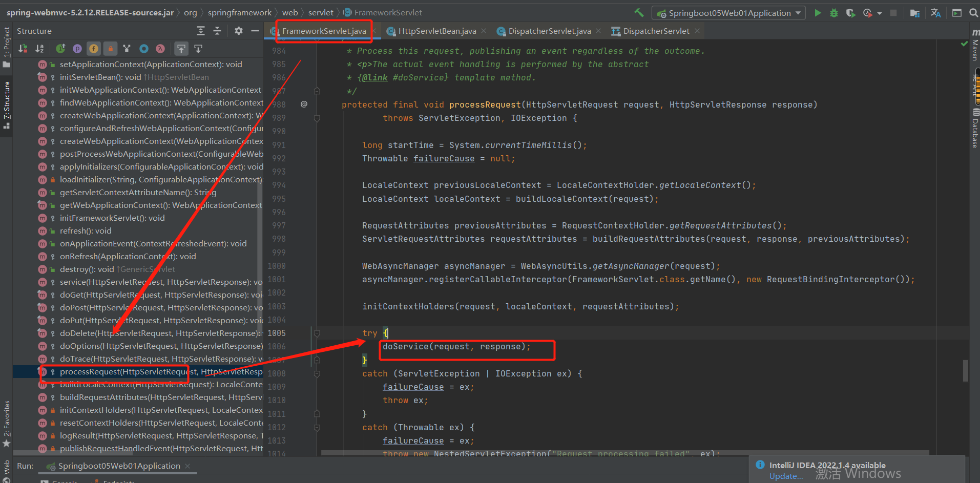The image size is (980, 483).
Task: Click the grey Stop square button
Action: coord(893,13)
